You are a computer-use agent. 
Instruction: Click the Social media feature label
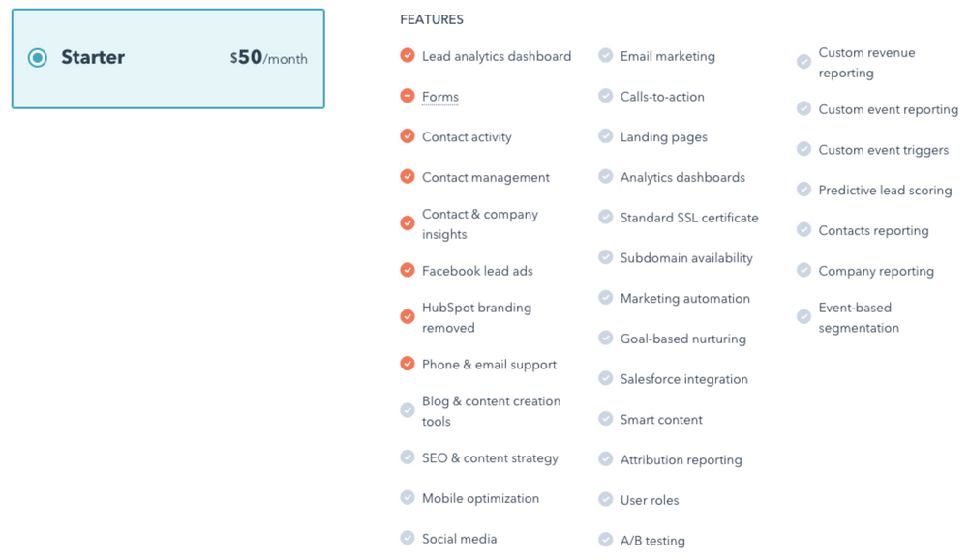click(x=459, y=539)
